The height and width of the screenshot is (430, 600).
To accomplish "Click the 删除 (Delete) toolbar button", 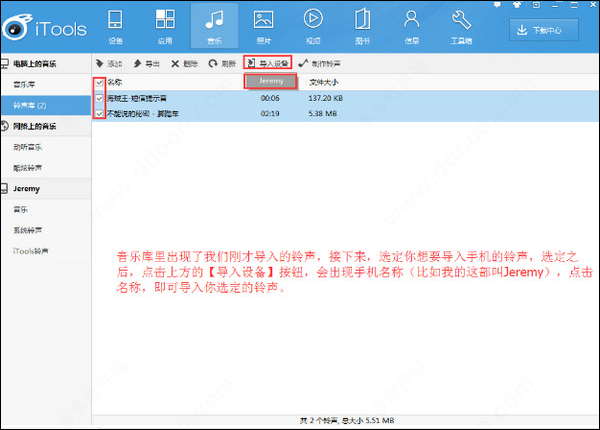I will tap(184, 64).
